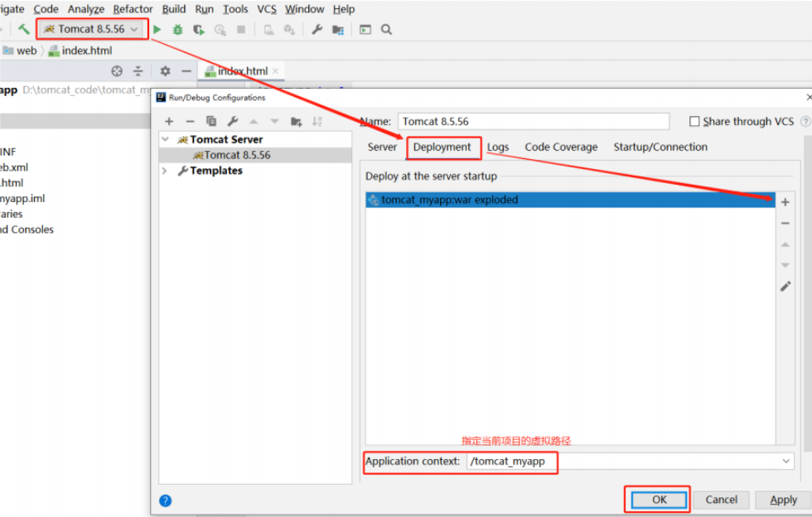Click the create folder icon in dialog toolbar
Screen dimensions: 812x517
pos(297,122)
